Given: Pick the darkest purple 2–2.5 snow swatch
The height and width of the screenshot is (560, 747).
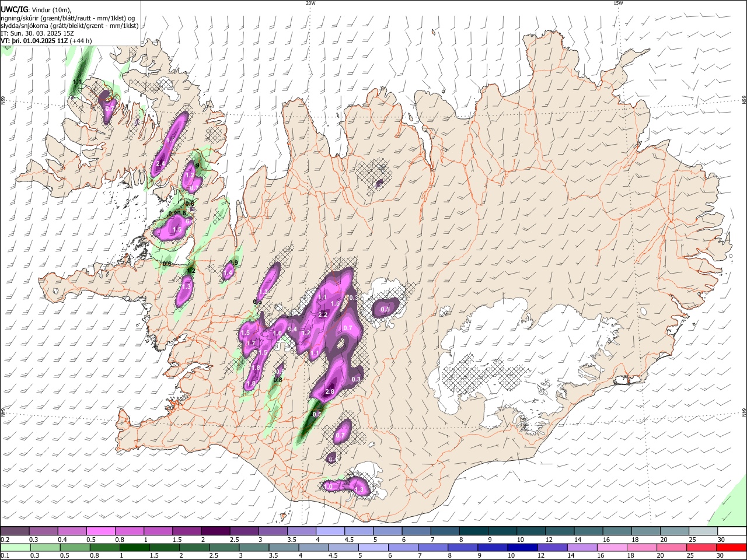Looking at the screenshot, I should click(215, 531).
